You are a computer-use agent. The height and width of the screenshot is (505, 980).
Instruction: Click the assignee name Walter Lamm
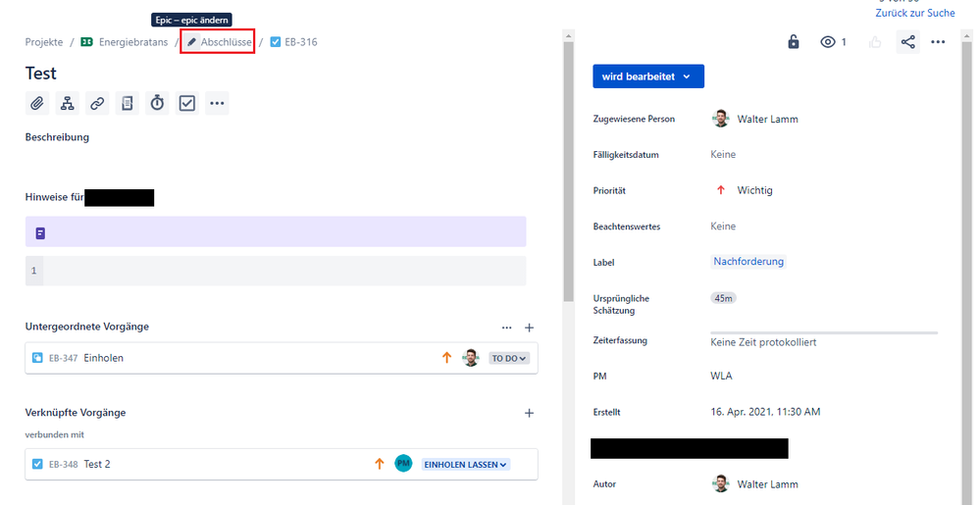tap(767, 119)
